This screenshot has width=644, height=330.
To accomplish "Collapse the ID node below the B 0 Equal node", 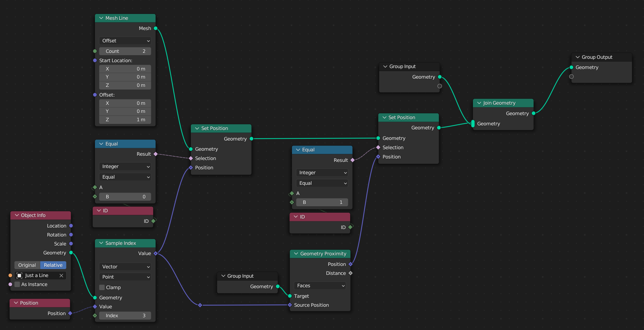I will point(99,211).
